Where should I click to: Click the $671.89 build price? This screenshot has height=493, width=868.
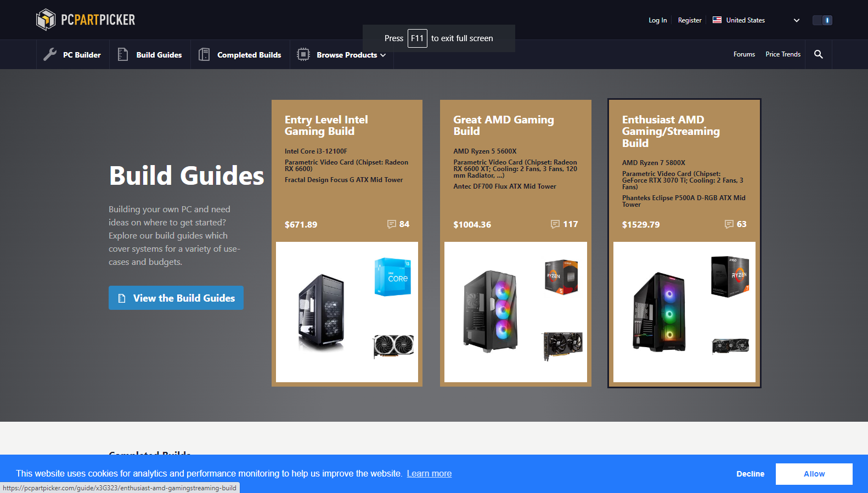pyautogui.click(x=301, y=225)
